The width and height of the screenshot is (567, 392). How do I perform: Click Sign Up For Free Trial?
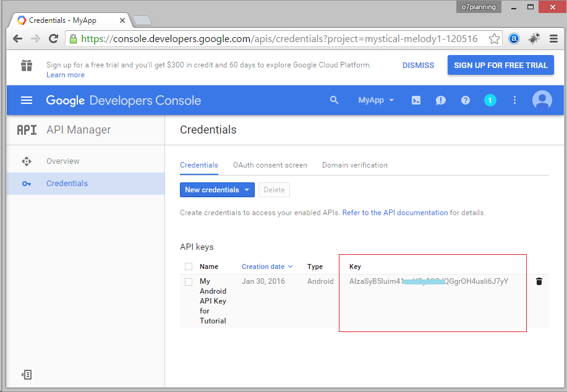pyautogui.click(x=500, y=65)
